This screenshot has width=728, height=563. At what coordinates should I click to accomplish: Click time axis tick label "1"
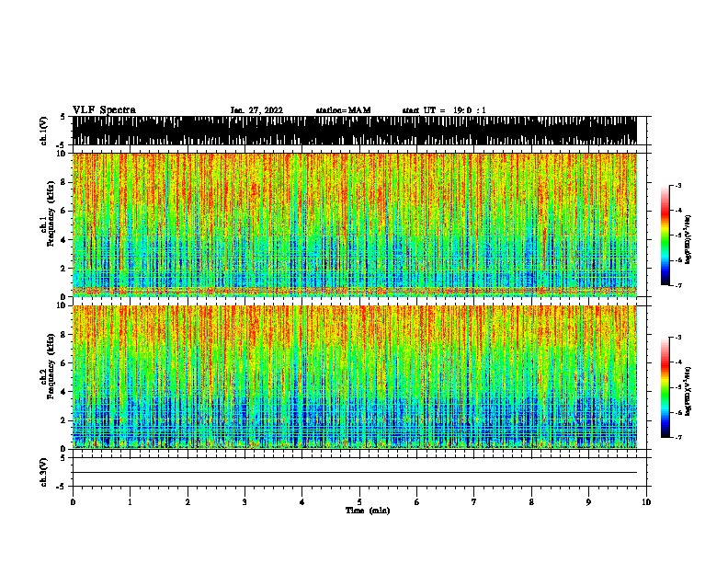point(131,502)
